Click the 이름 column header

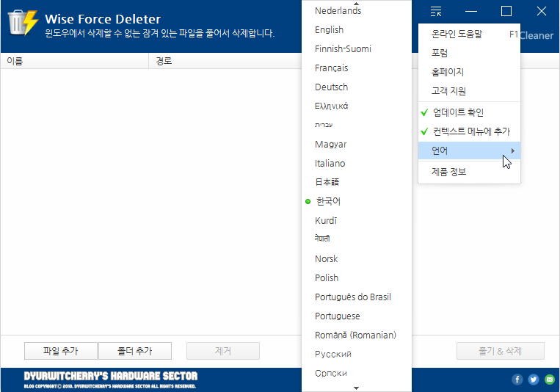(x=74, y=61)
